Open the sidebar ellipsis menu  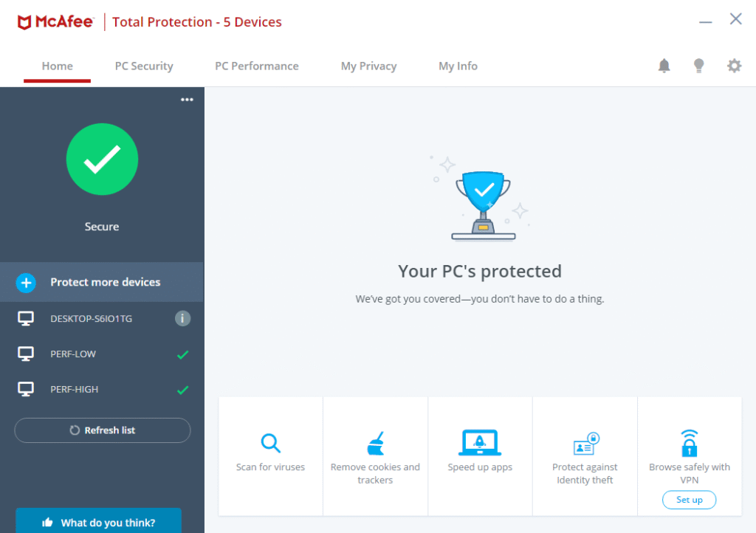(x=187, y=99)
